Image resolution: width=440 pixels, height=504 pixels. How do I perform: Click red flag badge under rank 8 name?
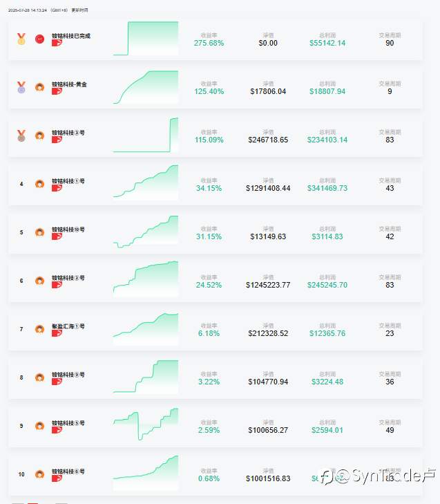pyautogui.click(x=57, y=382)
